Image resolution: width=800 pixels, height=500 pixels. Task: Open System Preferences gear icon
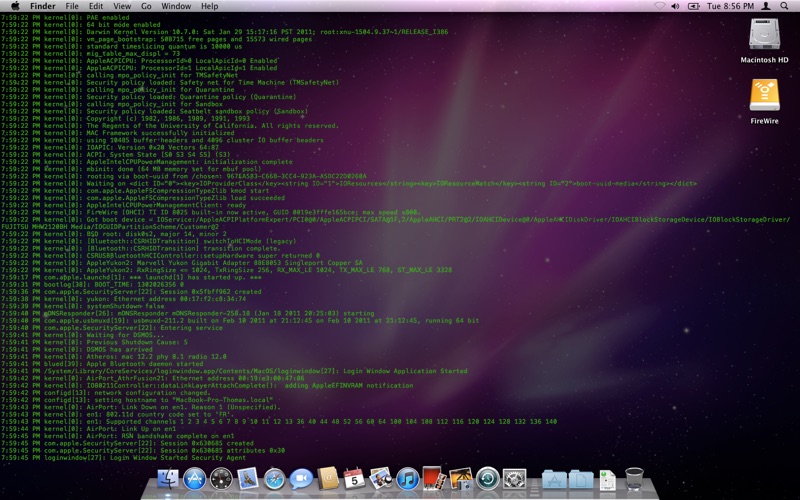pos(514,480)
